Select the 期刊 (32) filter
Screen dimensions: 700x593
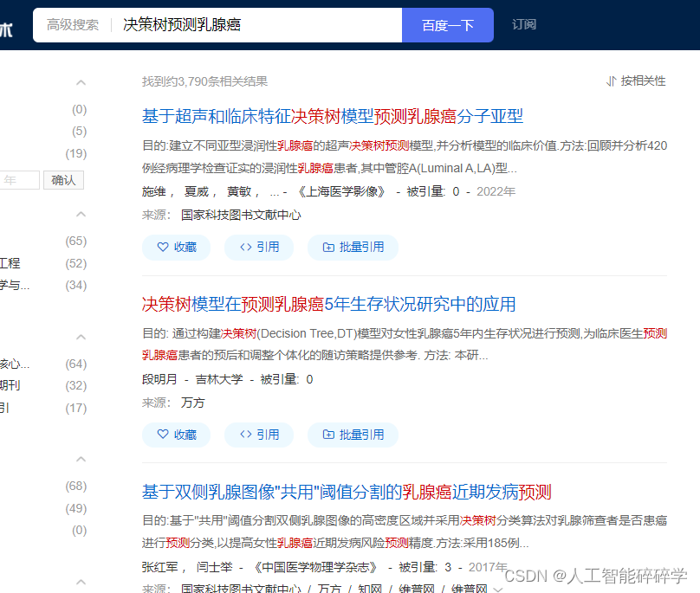pos(43,385)
